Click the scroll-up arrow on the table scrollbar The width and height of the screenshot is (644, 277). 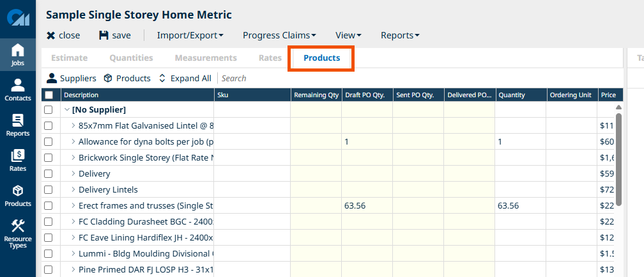click(618, 107)
